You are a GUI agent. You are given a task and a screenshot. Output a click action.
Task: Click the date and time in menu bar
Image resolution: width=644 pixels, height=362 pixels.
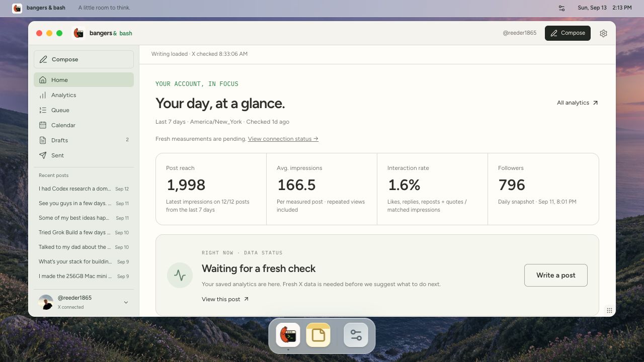click(604, 8)
